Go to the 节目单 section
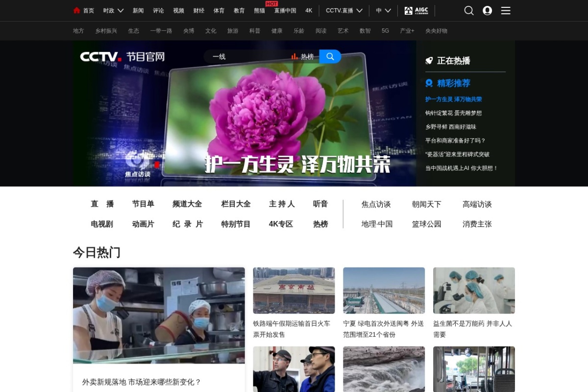The height and width of the screenshot is (392, 588). click(x=143, y=204)
